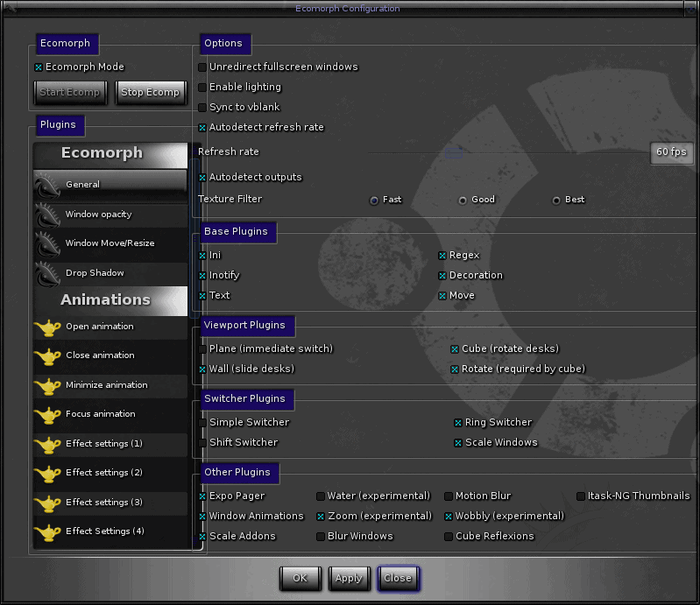The image size is (700, 605).
Task: Click lamp icon for Effect settings (2)
Action: [47, 473]
